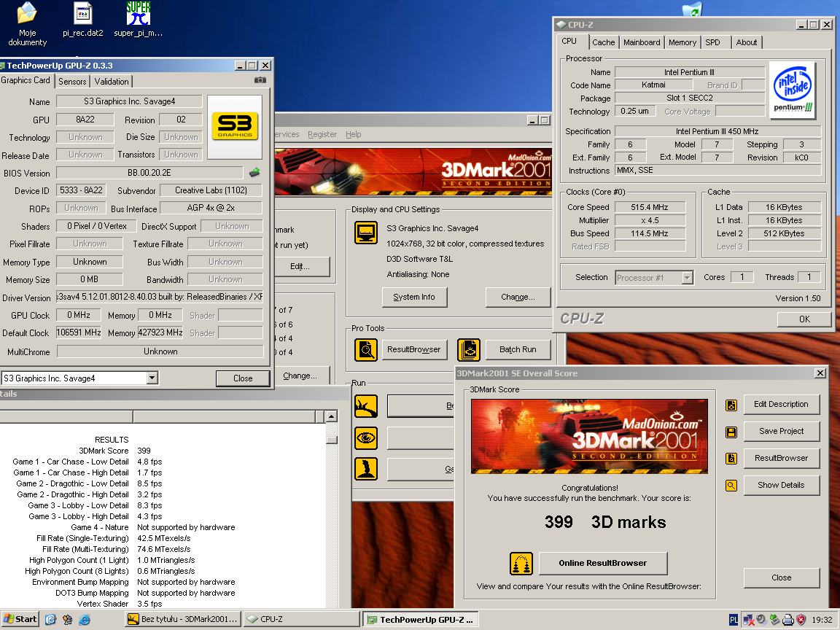Open the About tab in CPU-Z
This screenshot has width=840, height=630.
746,42
